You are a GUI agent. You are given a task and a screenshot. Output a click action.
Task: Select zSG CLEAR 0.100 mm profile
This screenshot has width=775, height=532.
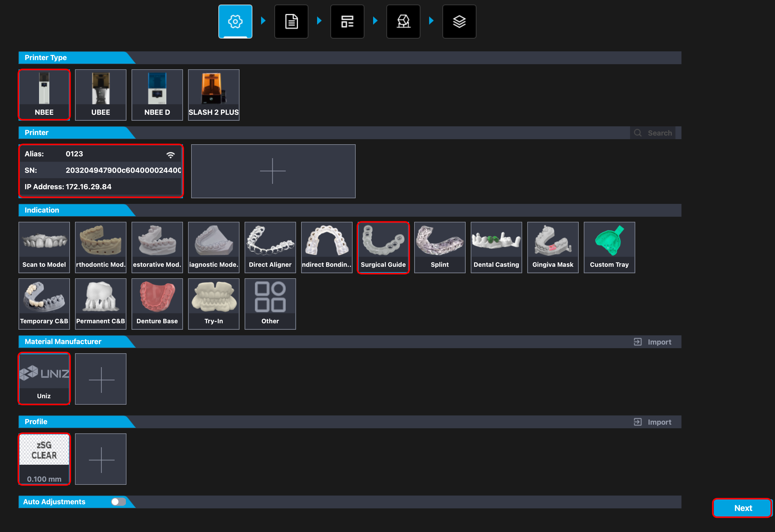coord(44,459)
